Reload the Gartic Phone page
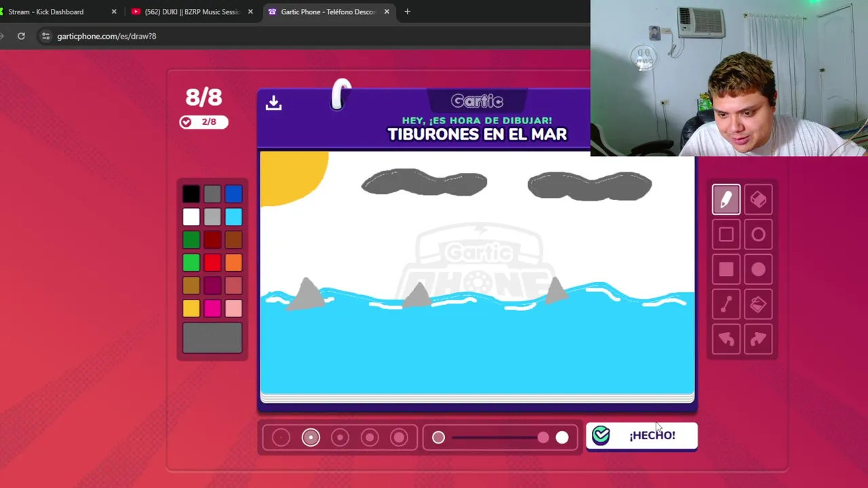Screen dimensions: 868x488 [x=21, y=36]
